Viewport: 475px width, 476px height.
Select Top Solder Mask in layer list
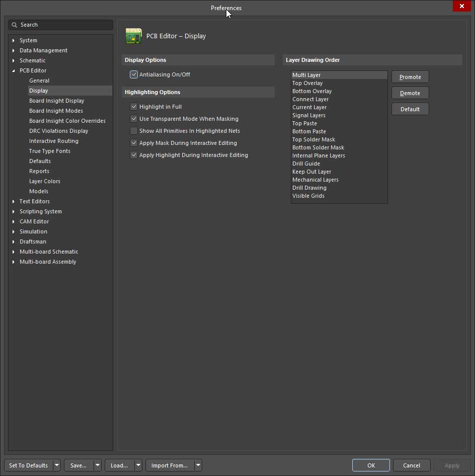click(x=313, y=139)
